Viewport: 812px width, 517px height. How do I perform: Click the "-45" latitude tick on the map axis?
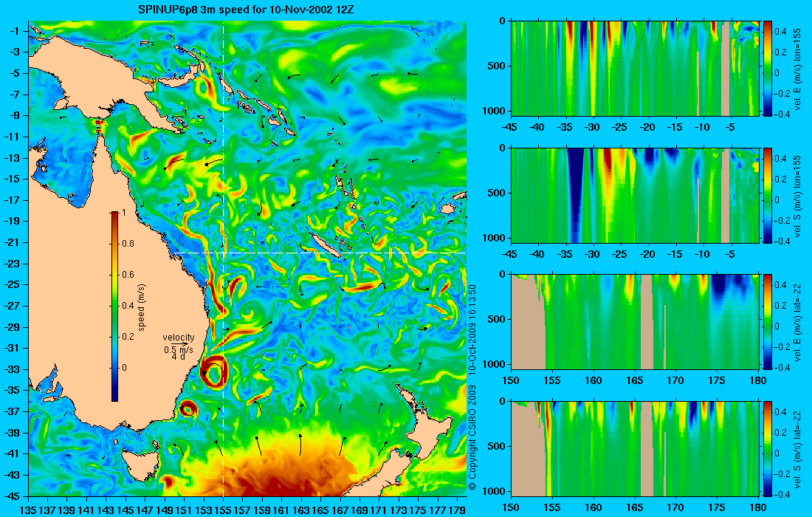click(x=13, y=496)
